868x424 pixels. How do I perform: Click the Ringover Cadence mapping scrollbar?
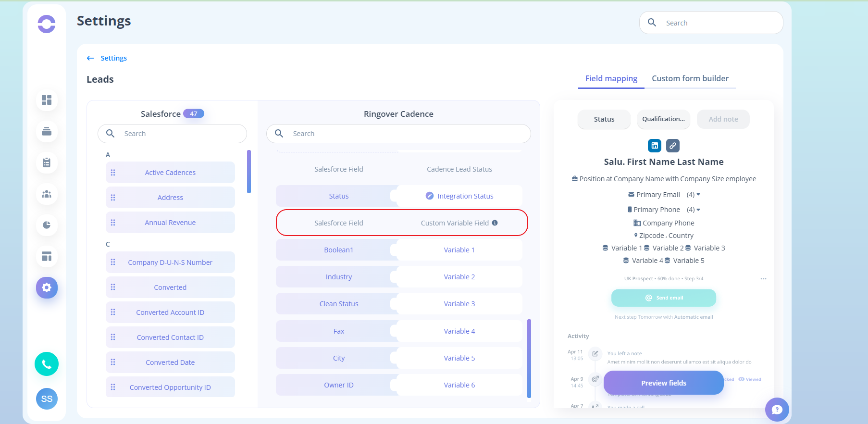(529, 359)
